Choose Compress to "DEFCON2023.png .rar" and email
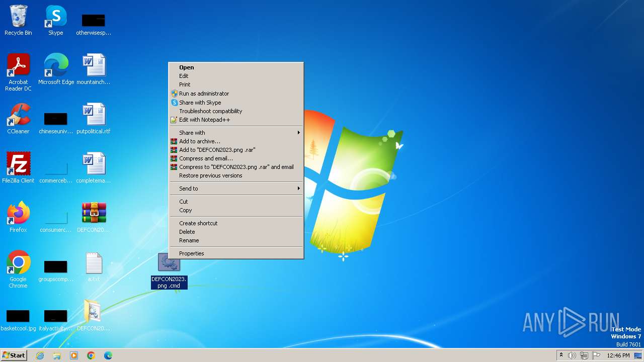Viewport: 644px width, 362px height. click(236, 167)
